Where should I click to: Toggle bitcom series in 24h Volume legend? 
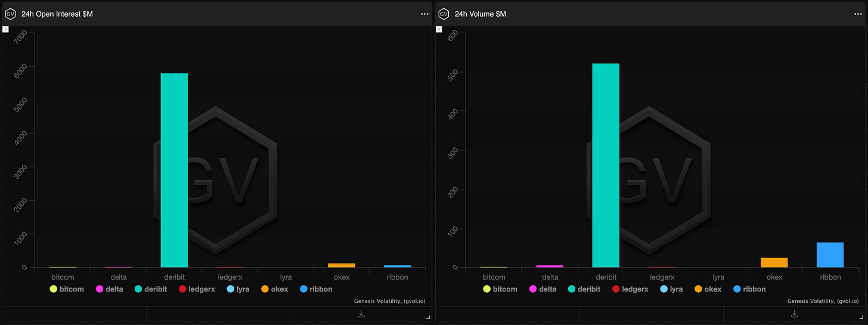[x=500, y=289]
